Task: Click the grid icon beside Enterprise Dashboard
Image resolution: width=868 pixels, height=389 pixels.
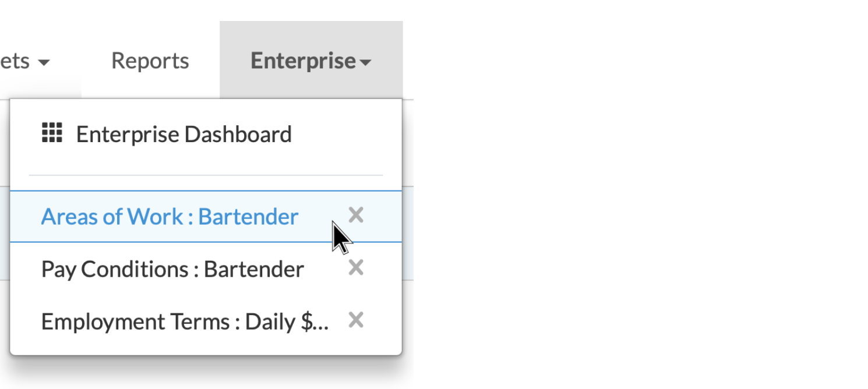Action: pos(52,133)
